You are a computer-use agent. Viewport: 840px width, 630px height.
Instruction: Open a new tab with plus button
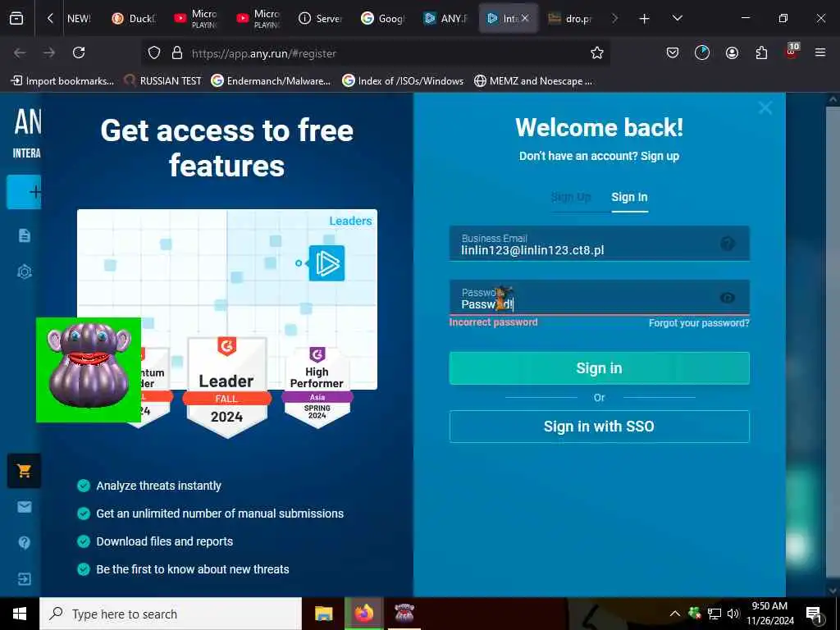click(x=645, y=18)
